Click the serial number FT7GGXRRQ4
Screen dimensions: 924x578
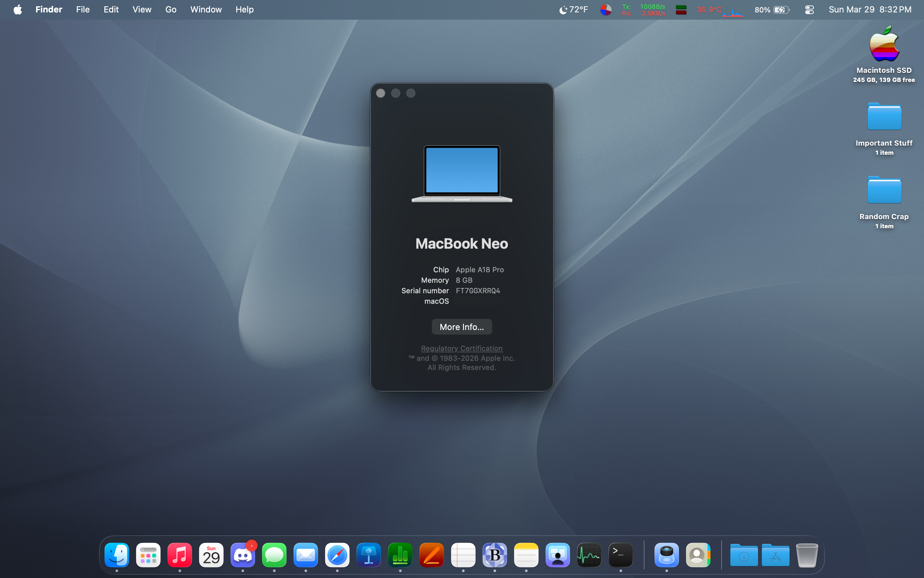pos(478,291)
